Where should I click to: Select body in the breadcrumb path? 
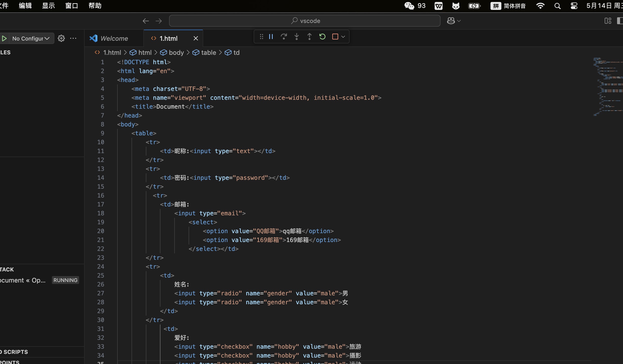click(176, 53)
